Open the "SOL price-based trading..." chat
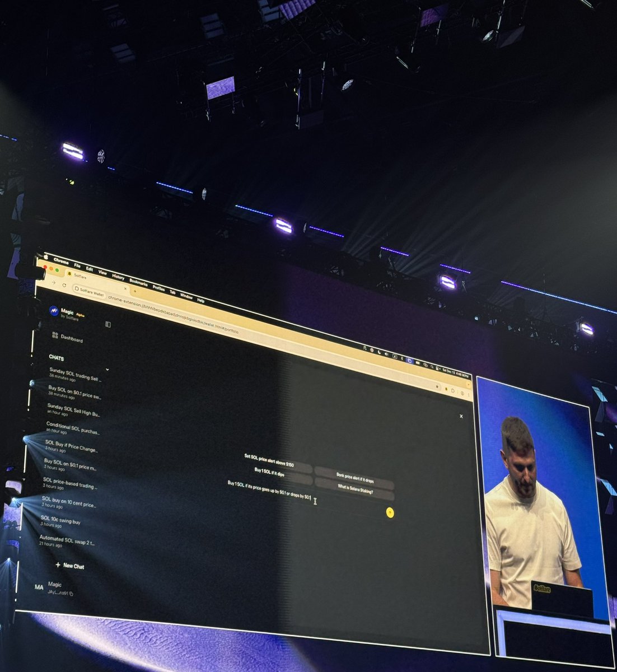The image size is (617, 672). 69,483
